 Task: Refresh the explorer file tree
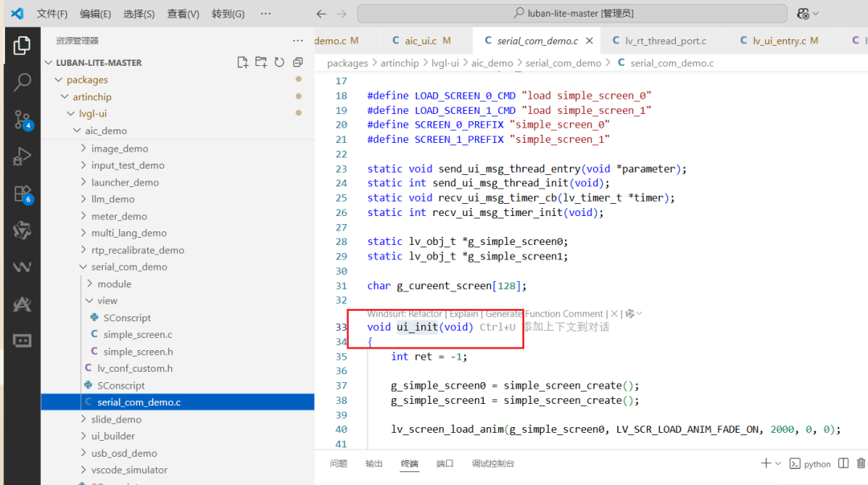coord(280,63)
